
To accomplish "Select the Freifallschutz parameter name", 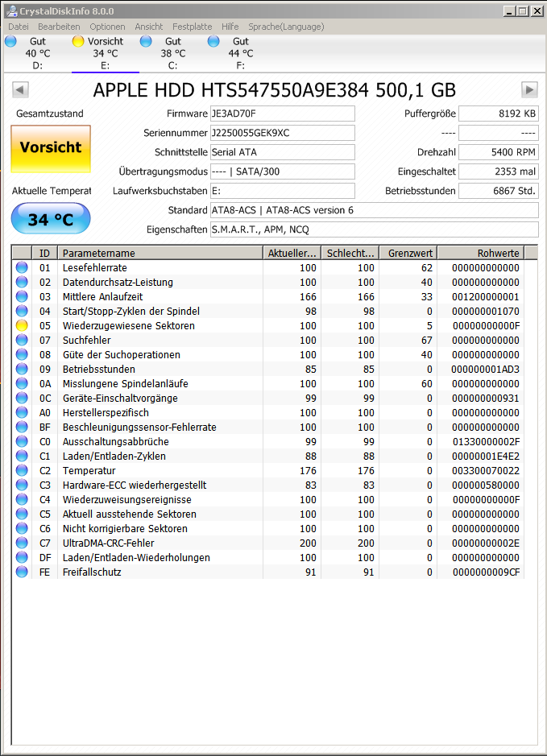I will click(x=92, y=572).
